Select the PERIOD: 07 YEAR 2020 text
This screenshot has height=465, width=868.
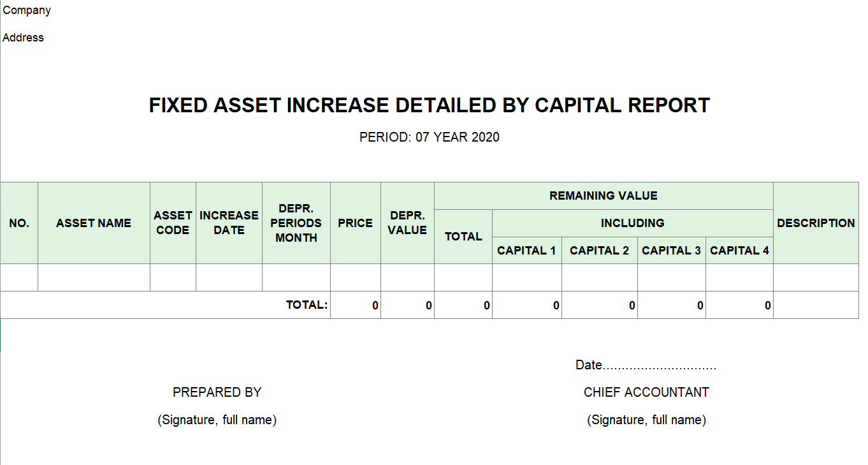pyautogui.click(x=429, y=137)
